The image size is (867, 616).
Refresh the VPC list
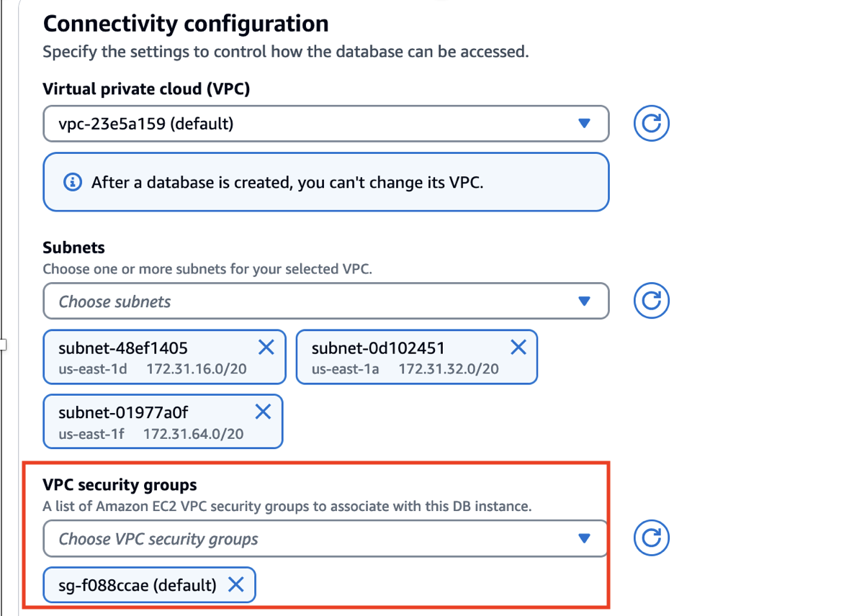651,124
